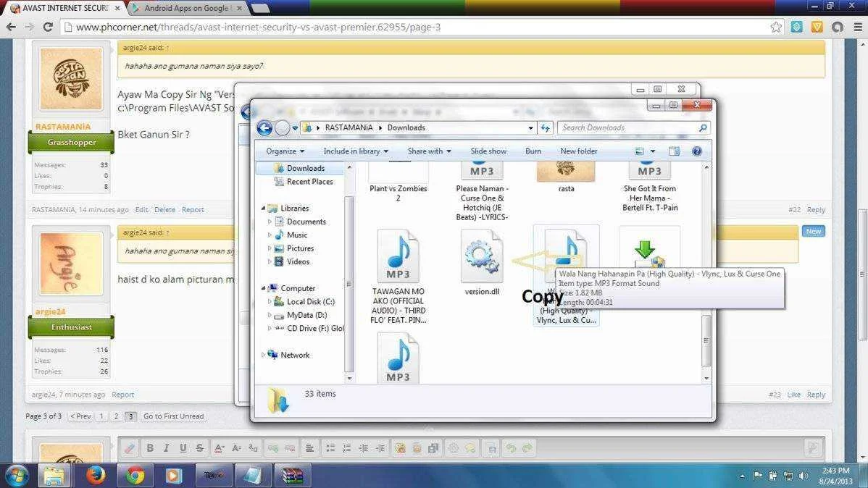
Task: Click Chrome browser back button
Action: 11,27
